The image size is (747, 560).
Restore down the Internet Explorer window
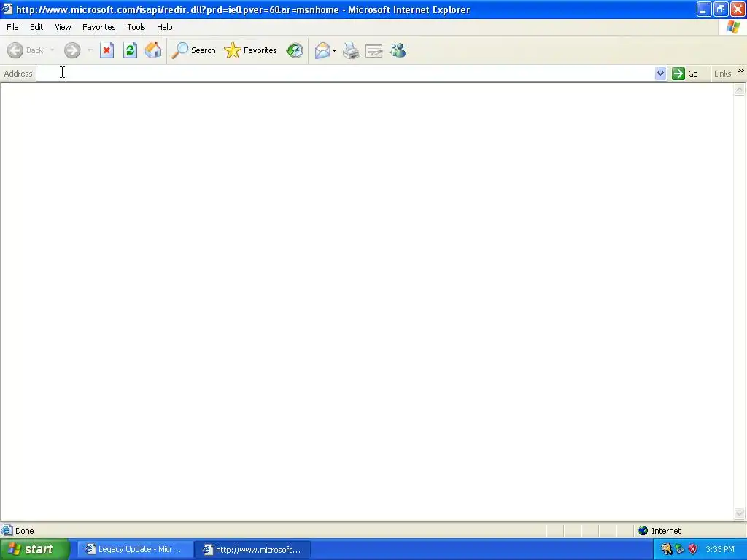(x=721, y=9)
